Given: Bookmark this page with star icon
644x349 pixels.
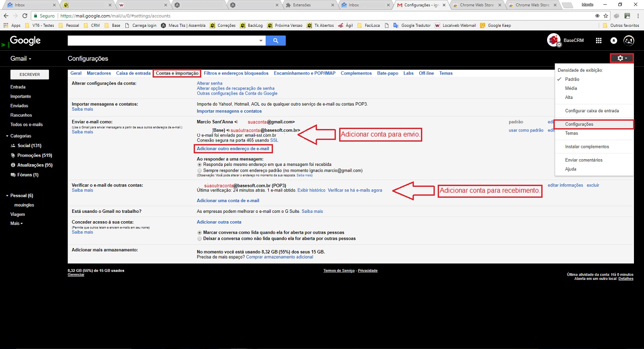Looking at the screenshot, I should click(605, 16).
